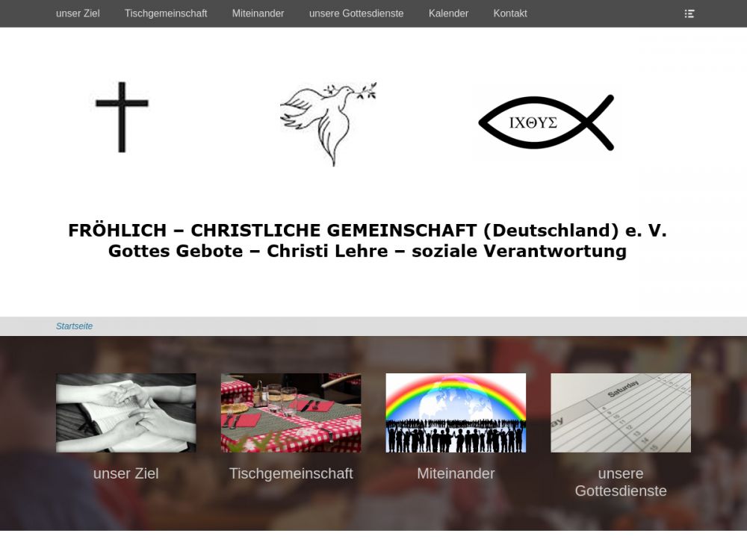The width and height of the screenshot is (747, 560).
Task: Open the list menu icon in top bar
Action: coord(689,13)
